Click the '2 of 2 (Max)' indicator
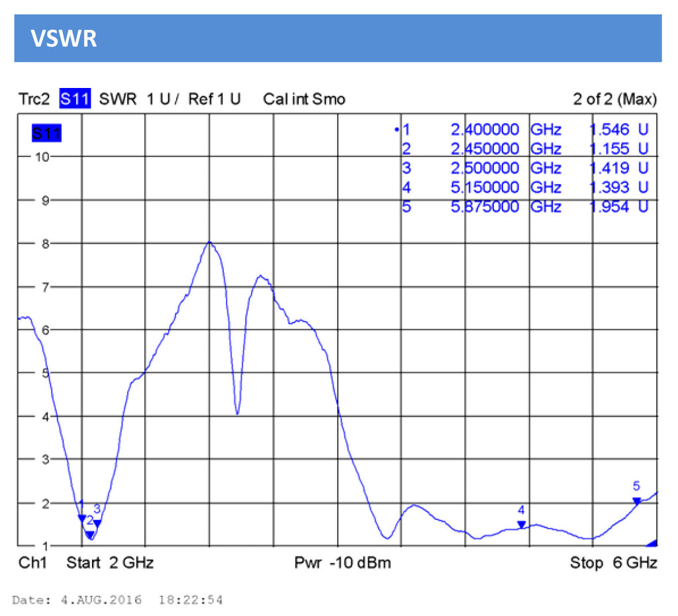Screen dimensions: 678x616 coord(614,99)
